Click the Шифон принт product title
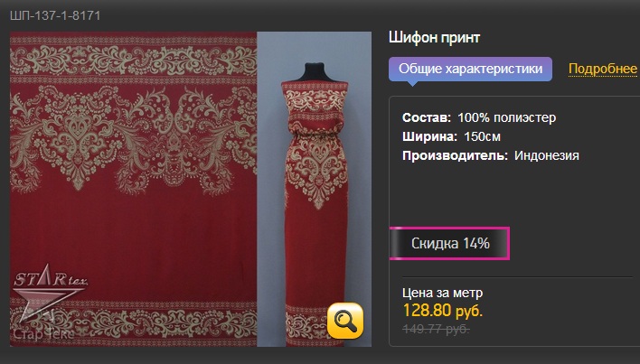This screenshot has height=364, width=640. pyautogui.click(x=434, y=38)
